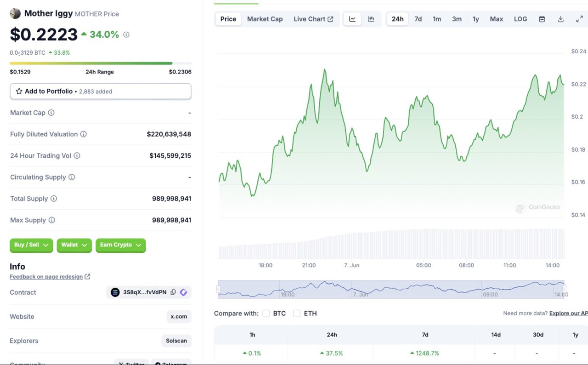
Task: Click info icon next to 34.0% change
Action: [x=126, y=34]
